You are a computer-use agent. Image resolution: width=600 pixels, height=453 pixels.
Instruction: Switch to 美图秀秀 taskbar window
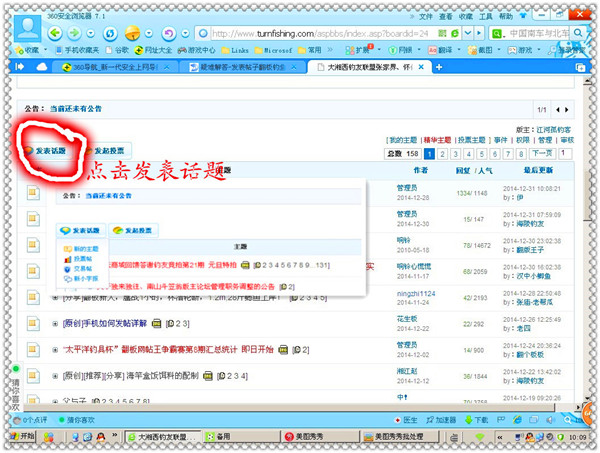point(320,437)
